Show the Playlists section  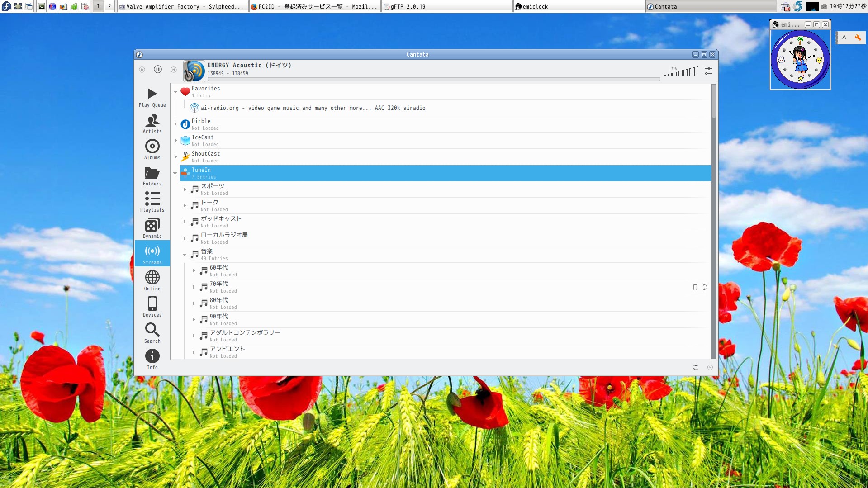point(152,202)
